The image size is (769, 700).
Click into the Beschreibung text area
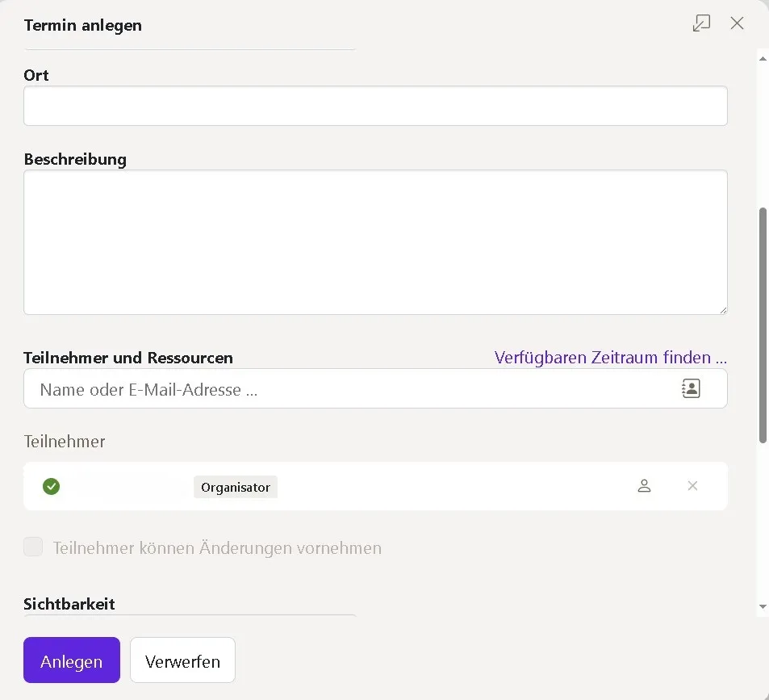375,241
